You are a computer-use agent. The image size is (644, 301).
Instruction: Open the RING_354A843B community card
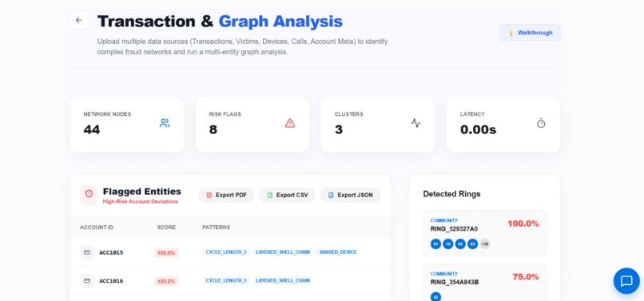(x=485, y=283)
